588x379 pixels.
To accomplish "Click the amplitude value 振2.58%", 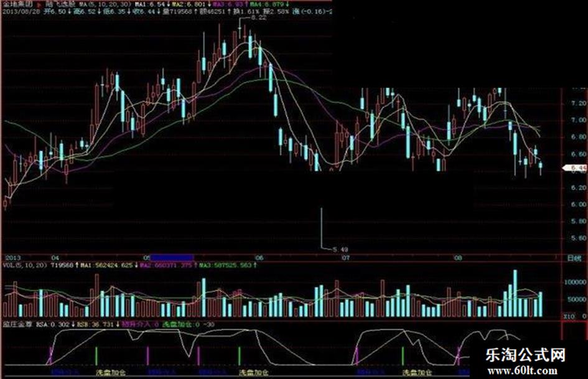I will tap(276, 12).
